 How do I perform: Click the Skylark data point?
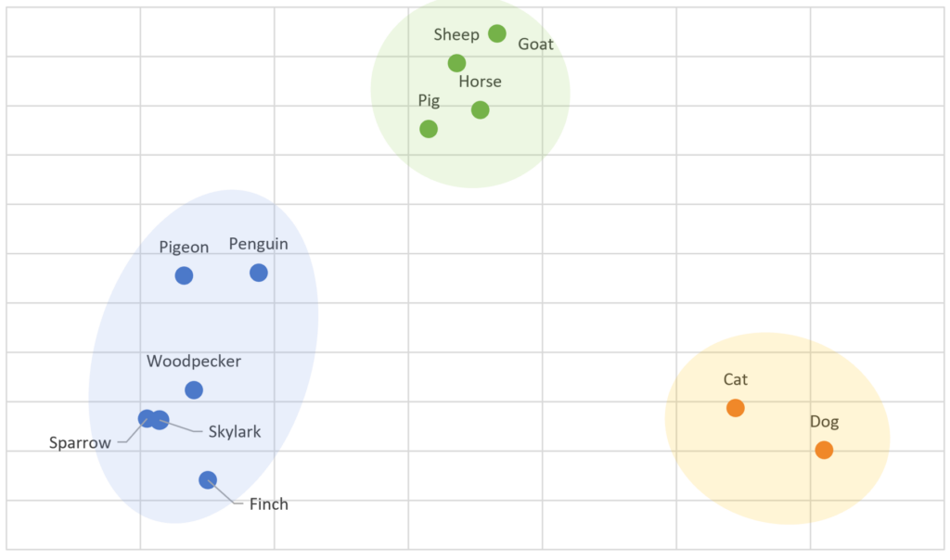point(160,420)
